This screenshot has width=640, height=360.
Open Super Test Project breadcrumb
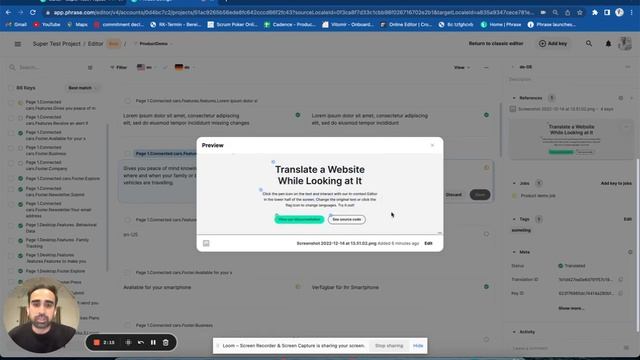point(56,44)
